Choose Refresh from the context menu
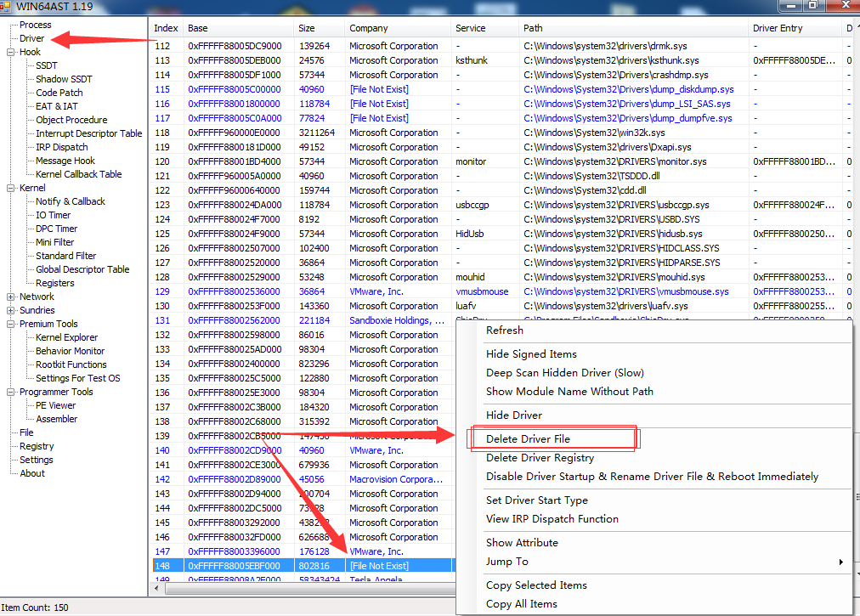This screenshot has height=616, width=860. (505, 331)
